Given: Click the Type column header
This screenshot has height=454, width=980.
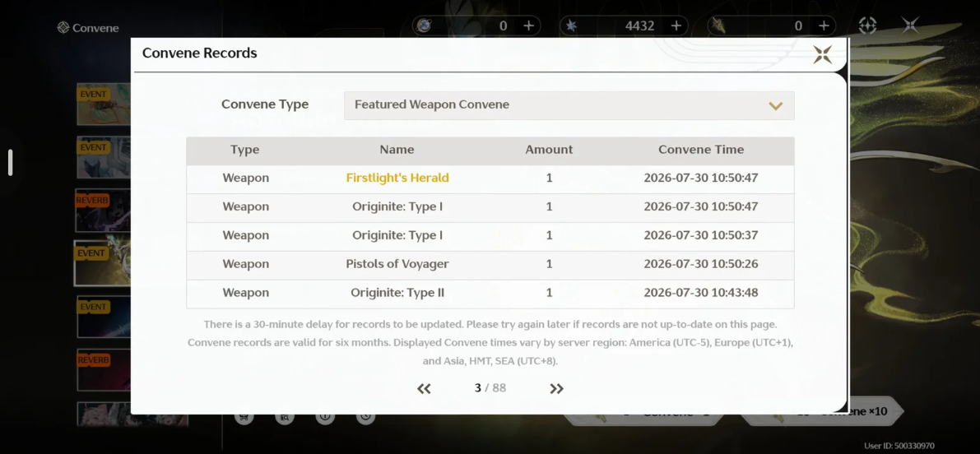Looking at the screenshot, I should click(x=245, y=150).
